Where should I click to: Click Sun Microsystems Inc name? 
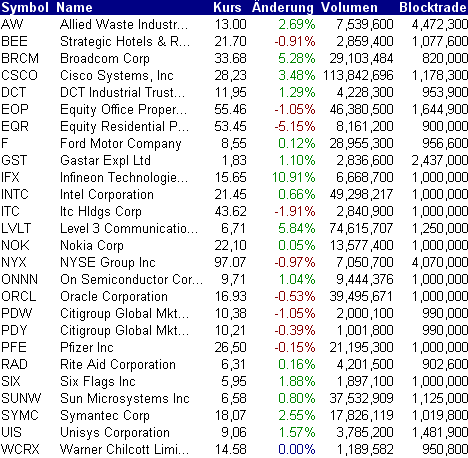125,398
